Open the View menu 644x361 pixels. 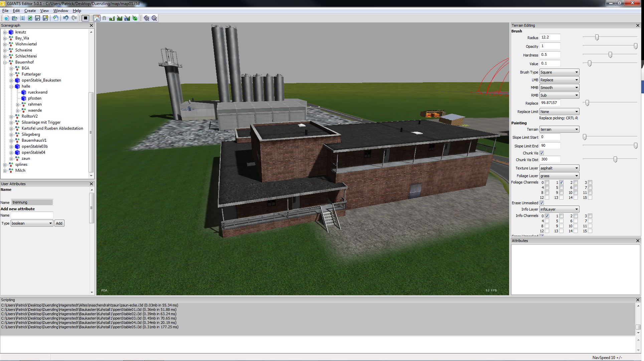[44, 11]
